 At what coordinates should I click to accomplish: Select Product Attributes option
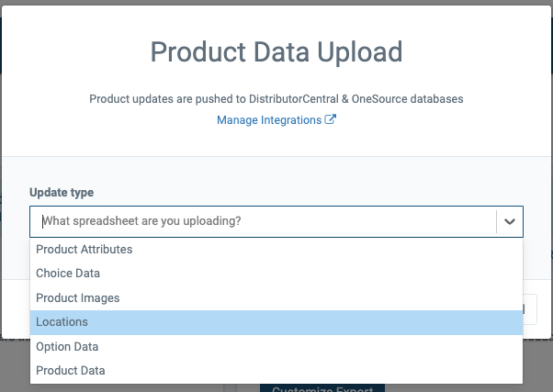point(276,249)
